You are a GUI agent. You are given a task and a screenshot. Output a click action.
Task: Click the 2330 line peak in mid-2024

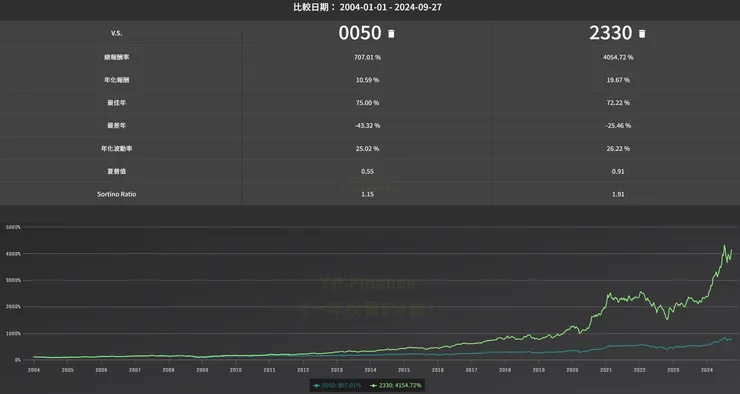click(x=724, y=246)
